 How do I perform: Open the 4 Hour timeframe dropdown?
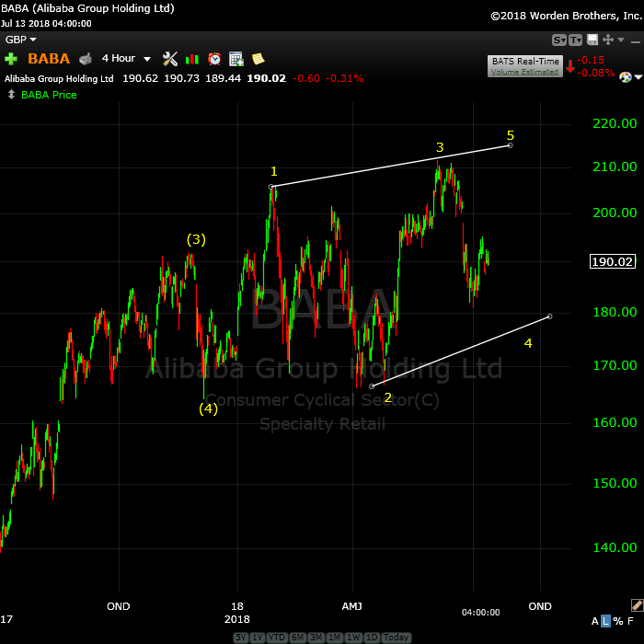pyautogui.click(x=126, y=59)
